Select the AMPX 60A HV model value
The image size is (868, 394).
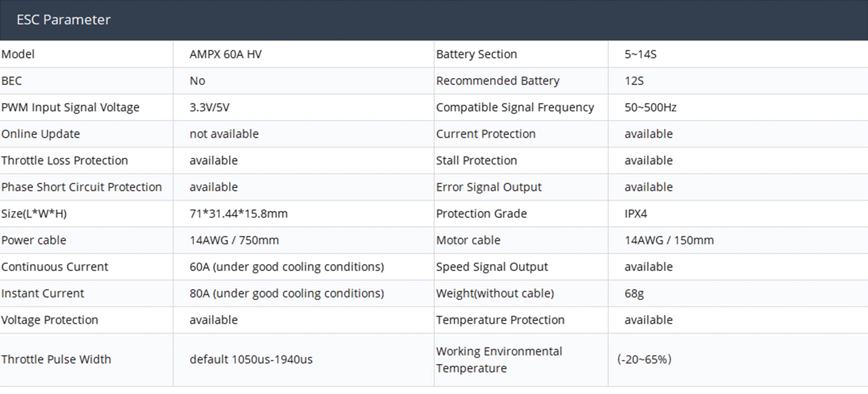pyautogui.click(x=225, y=55)
